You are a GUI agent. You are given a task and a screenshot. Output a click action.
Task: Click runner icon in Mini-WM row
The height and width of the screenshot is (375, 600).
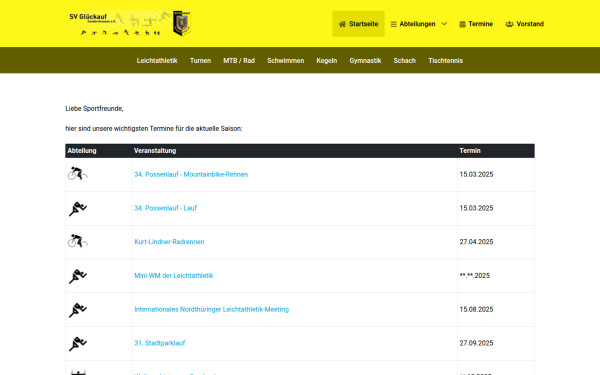(x=78, y=276)
